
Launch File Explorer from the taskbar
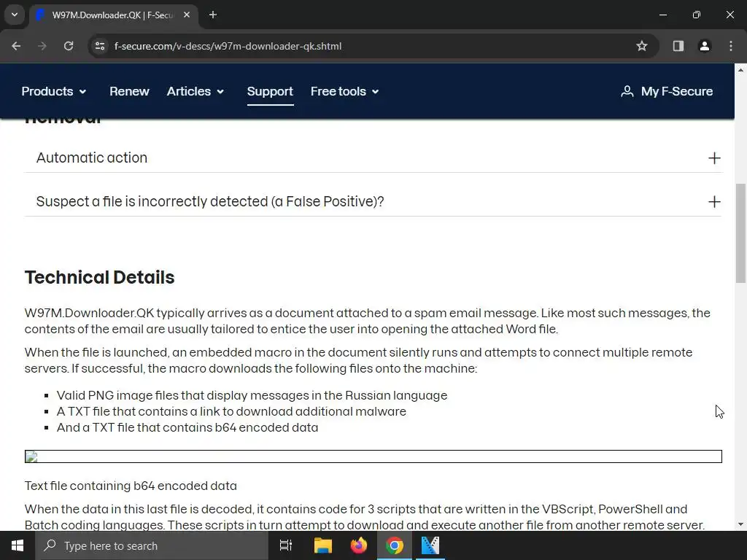tap(322, 545)
